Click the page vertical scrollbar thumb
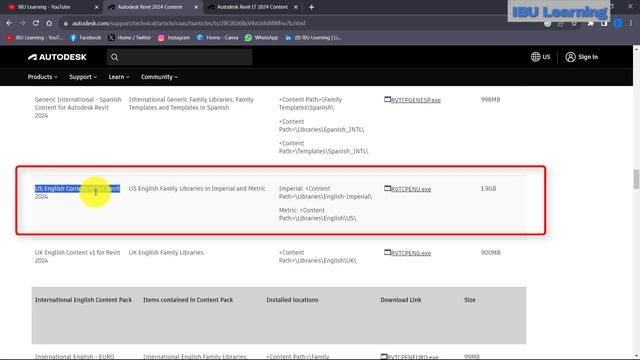Viewport: 640px width, 360px height. click(636, 180)
